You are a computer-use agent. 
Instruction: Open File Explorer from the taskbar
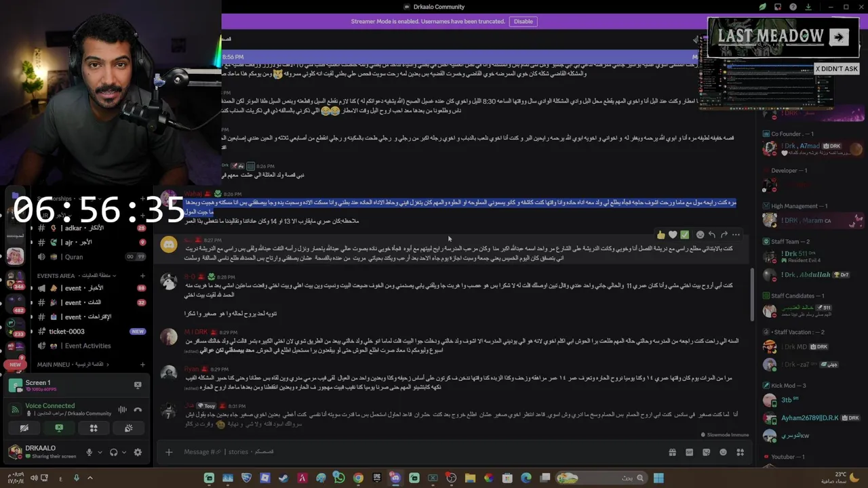470,478
